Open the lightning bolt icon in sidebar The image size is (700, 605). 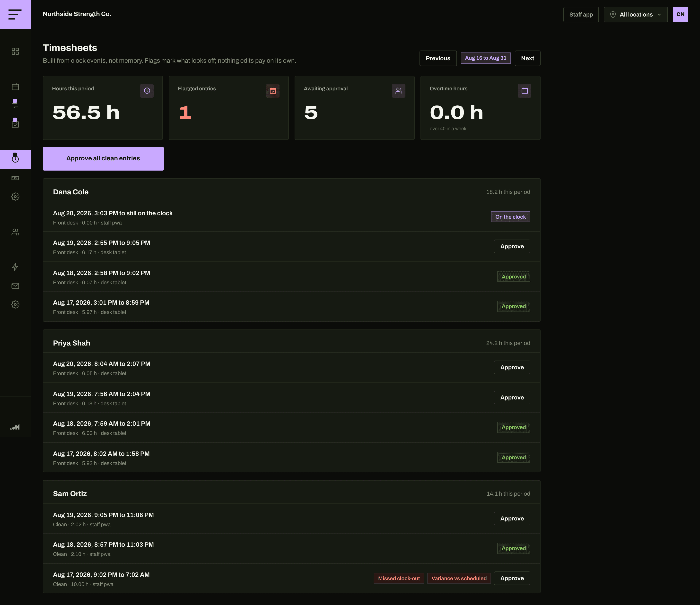[x=15, y=267]
